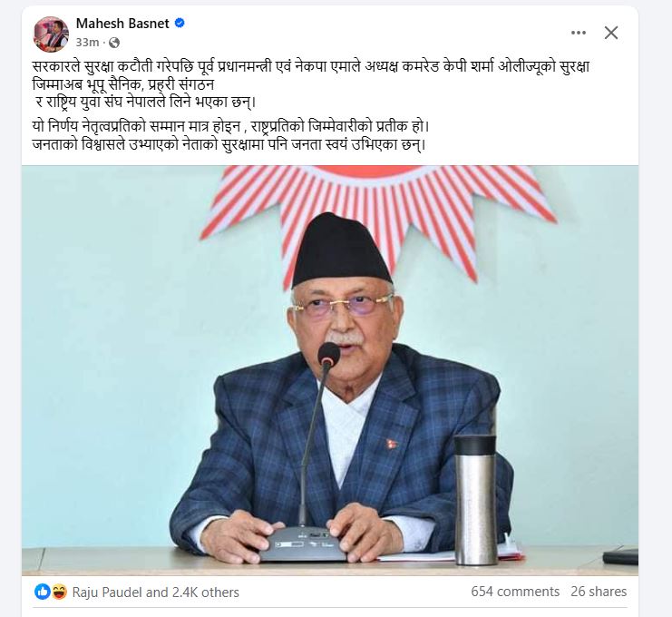This screenshot has width=672, height=617.
Task: View Raju Paudel and 2.4K others reactions
Action: pyautogui.click(x=156, y=593)
